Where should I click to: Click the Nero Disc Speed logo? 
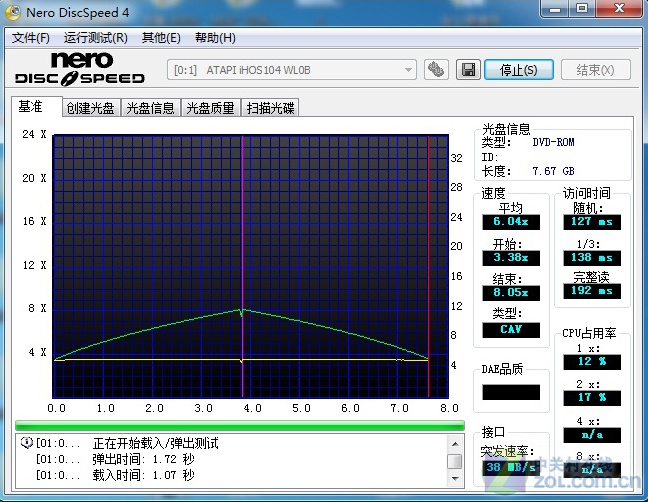coord(80,69)
